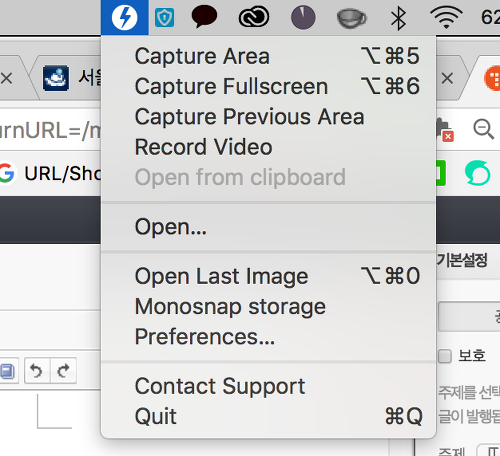
Task: Click the zoom out magnifier in browser bar
Action: pyautogui.click(x=483, y=129)
